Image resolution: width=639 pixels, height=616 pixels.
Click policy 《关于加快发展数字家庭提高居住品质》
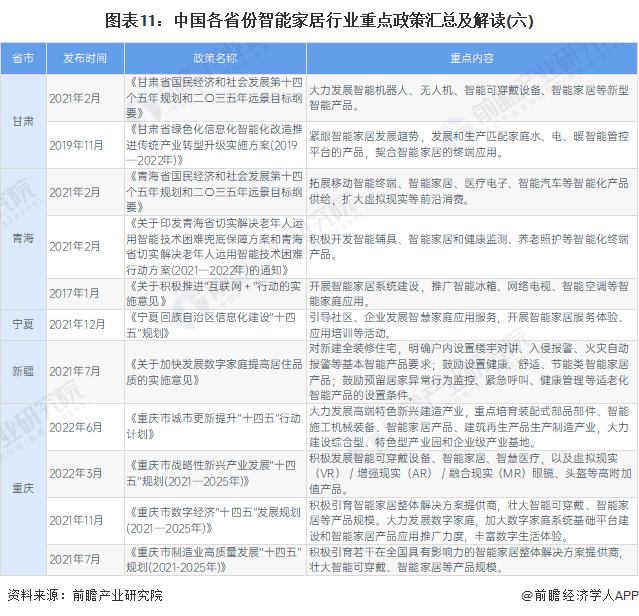pyautogui.click(x=215, y=372)
